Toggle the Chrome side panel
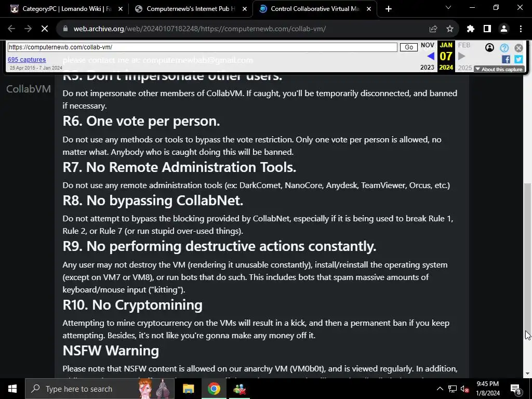 487,29
